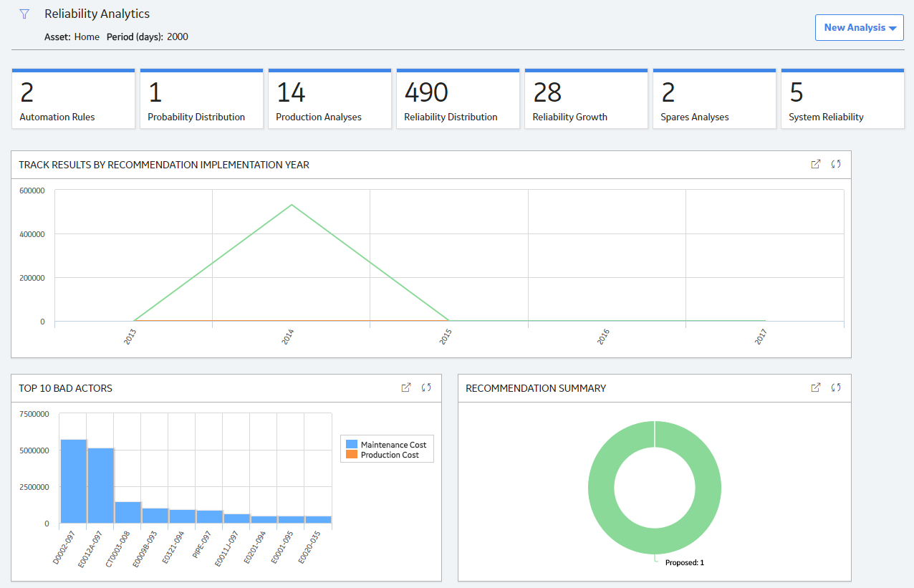Open the Probability Distribution tile

(x=201, y=99)
